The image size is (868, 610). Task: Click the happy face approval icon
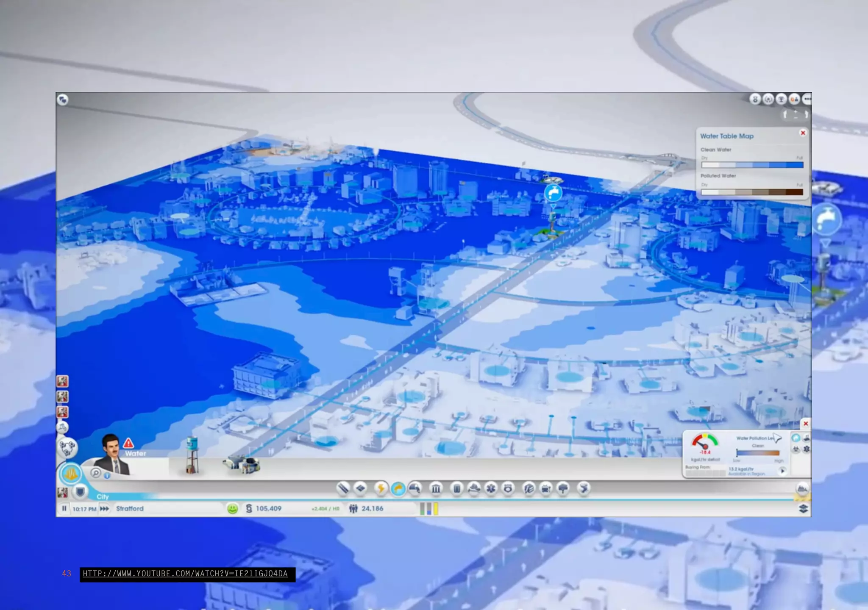click(232, 508)
